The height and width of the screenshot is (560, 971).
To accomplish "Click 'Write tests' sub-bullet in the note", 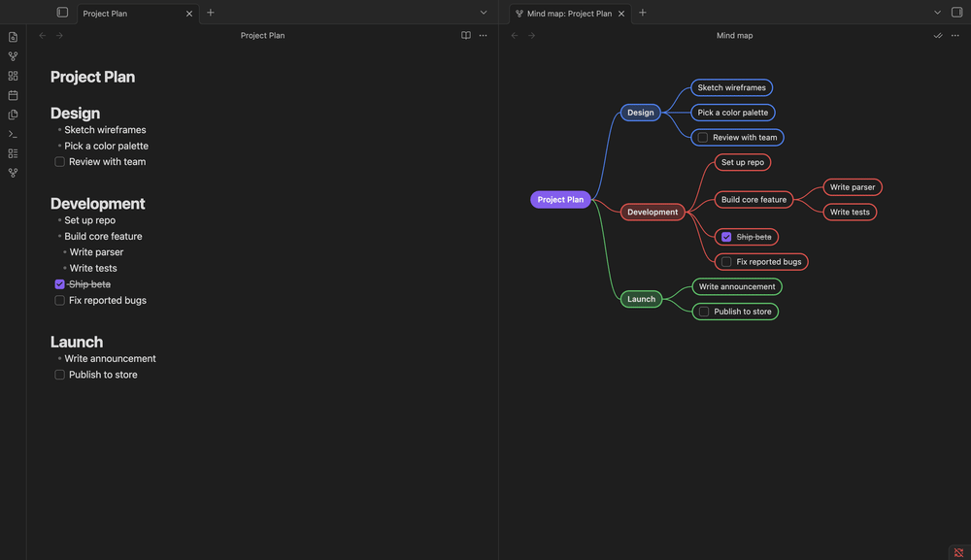I will 93,269.
